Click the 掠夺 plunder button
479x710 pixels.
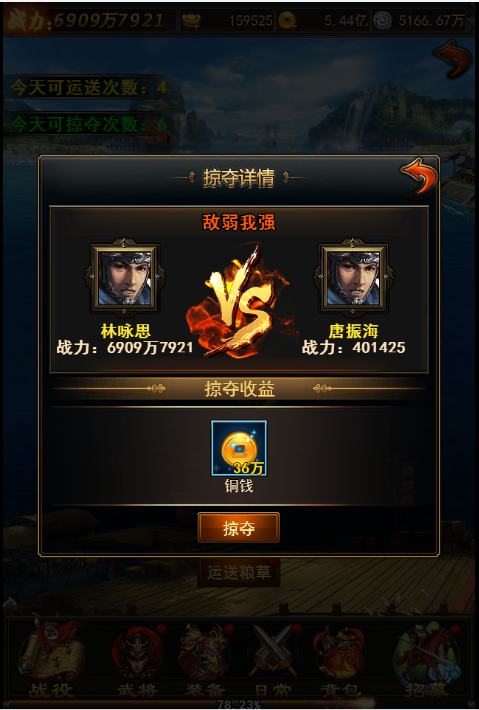pyautogui.click(x=239, y=528)
